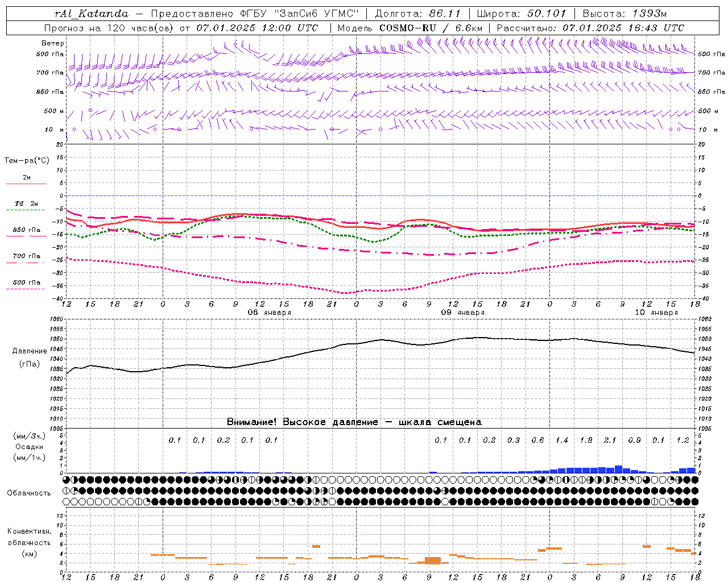Click the Рассчитано: 07.01.2025 16:43 UTC timestamp
The width and height of the screenshot is (728, 582).
tap(590, 28)
